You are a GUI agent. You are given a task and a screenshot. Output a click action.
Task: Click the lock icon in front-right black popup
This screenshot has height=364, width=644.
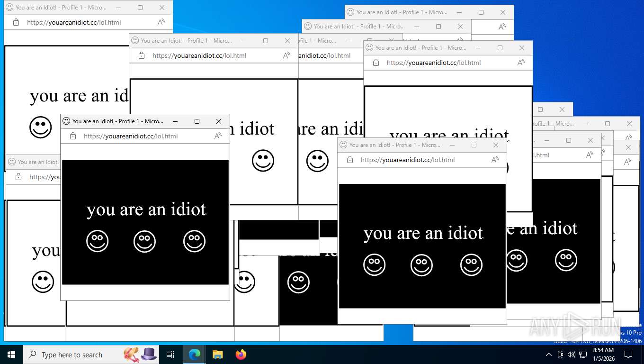coord(350,160)
